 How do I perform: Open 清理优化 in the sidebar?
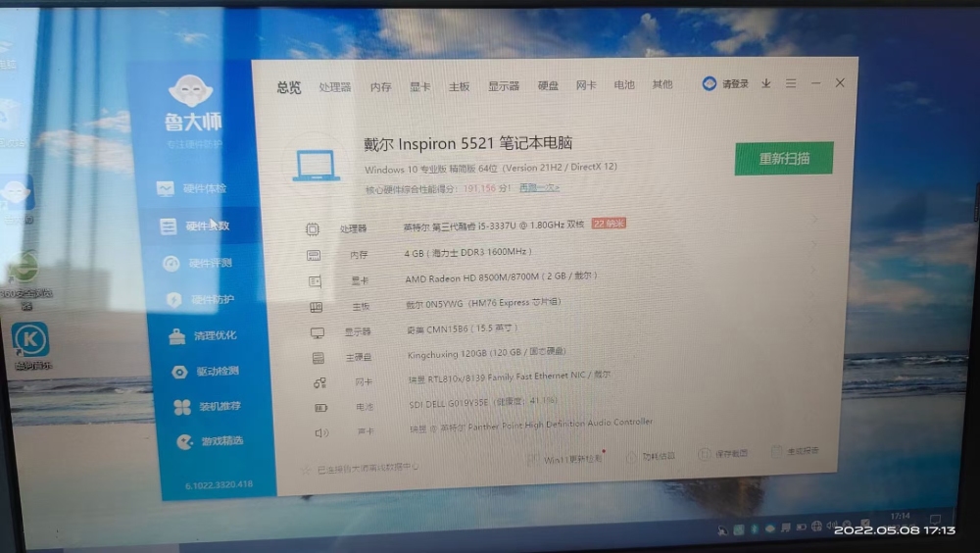203,336
